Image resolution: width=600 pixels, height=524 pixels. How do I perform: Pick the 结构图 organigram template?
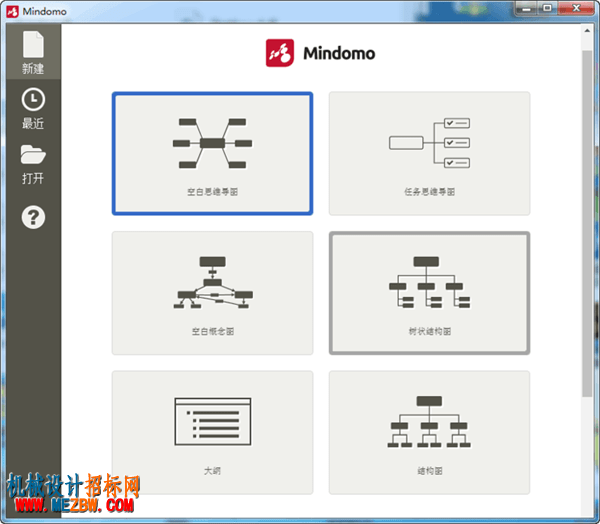[x=429, y=432]
